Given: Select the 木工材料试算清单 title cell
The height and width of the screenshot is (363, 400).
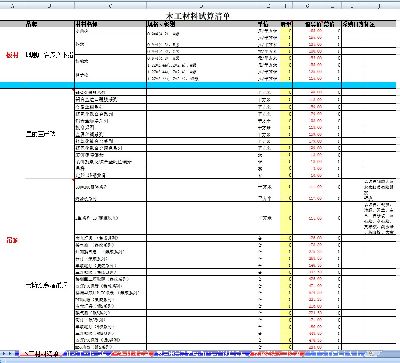Looking at the screenshot, I should coord(198,16).
